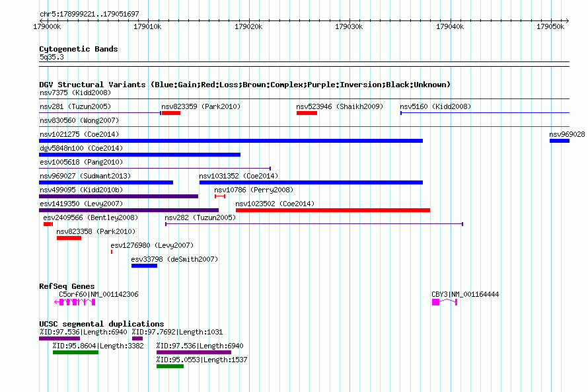Click the nsv1021275 (Coe2014) blue gain bar
Viewport: 588px width, 392px height.
click(x=231, y=141)
